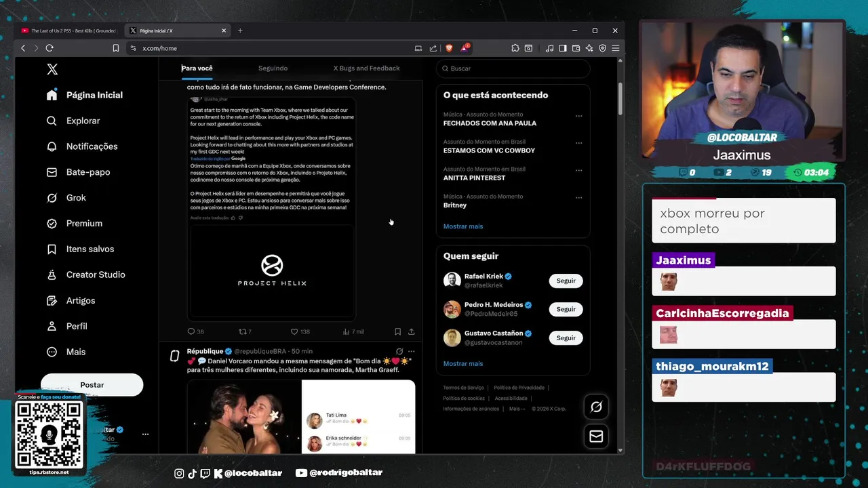Viewport: 868px width, 488px height.
Task: Toggle the browser sidebar panel
Action: 563,48
